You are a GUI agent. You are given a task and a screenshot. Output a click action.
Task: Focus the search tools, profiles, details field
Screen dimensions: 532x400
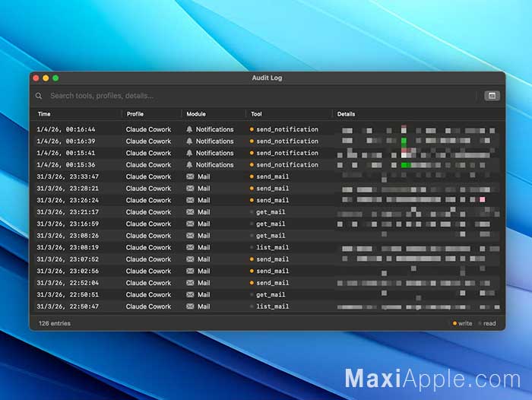[x=261, y=96]
